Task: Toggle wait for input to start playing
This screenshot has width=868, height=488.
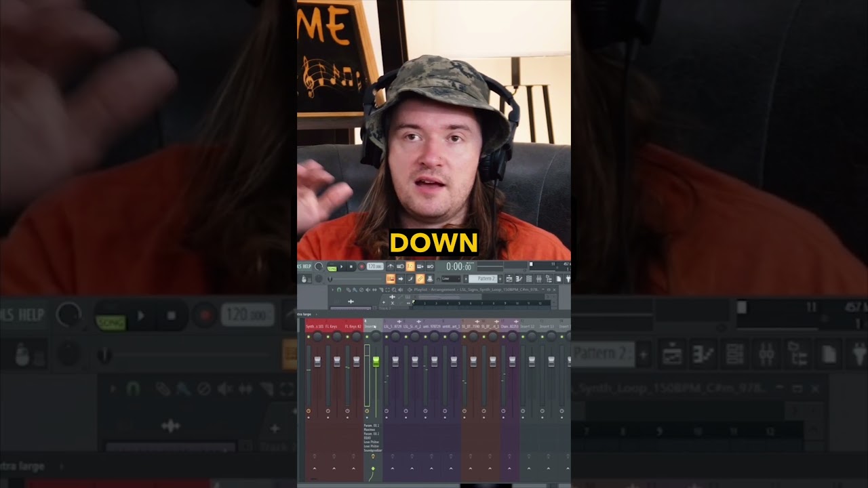Action: pos(400,266)
